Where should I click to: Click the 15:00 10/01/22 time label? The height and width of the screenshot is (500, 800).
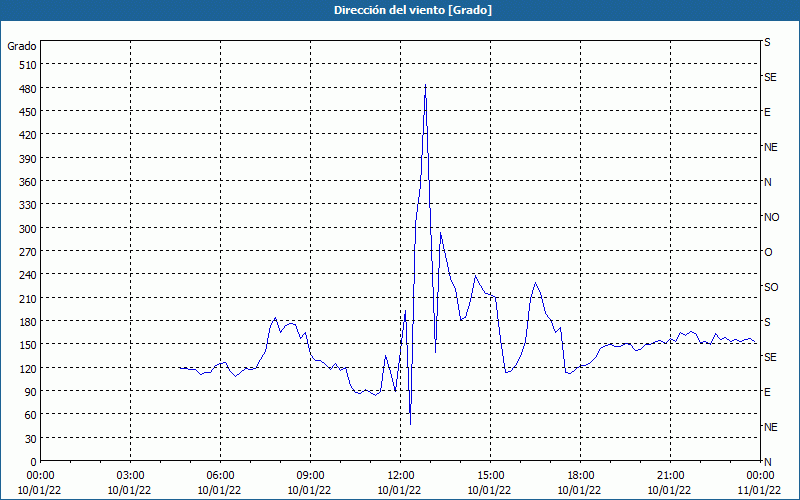click(x=490, y=483)
